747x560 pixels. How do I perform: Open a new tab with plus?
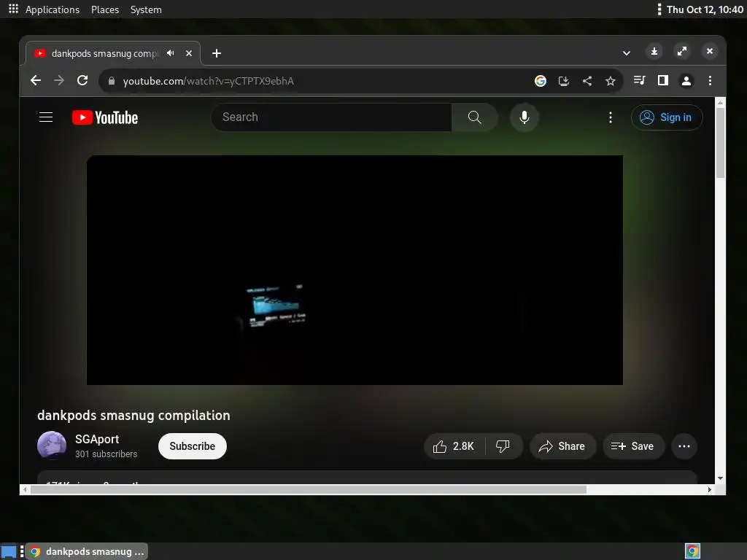click(x=216, y=53)
